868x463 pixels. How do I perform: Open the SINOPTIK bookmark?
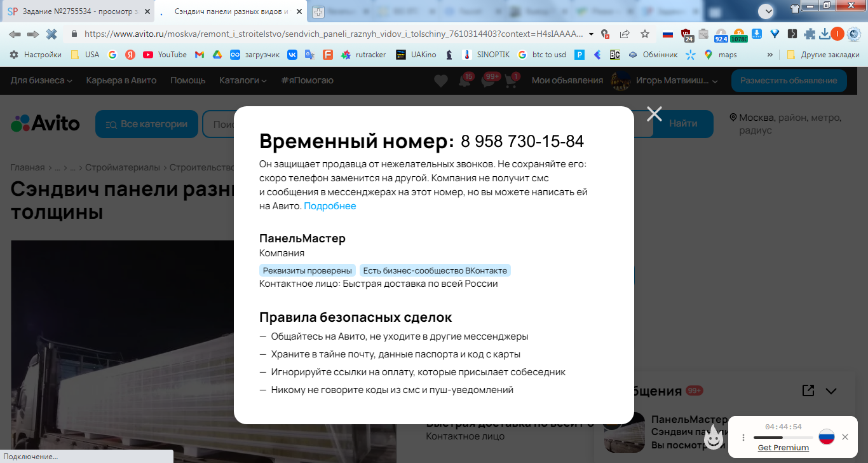486,55
